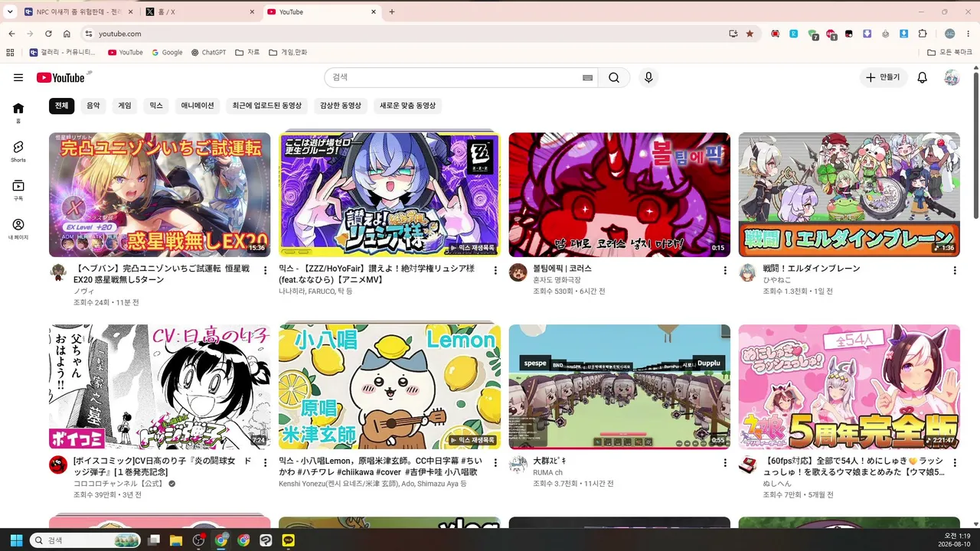Expand the 모든 북마크 folder
The height and width of the screenshot is (551, 980).
click(950, 53)
